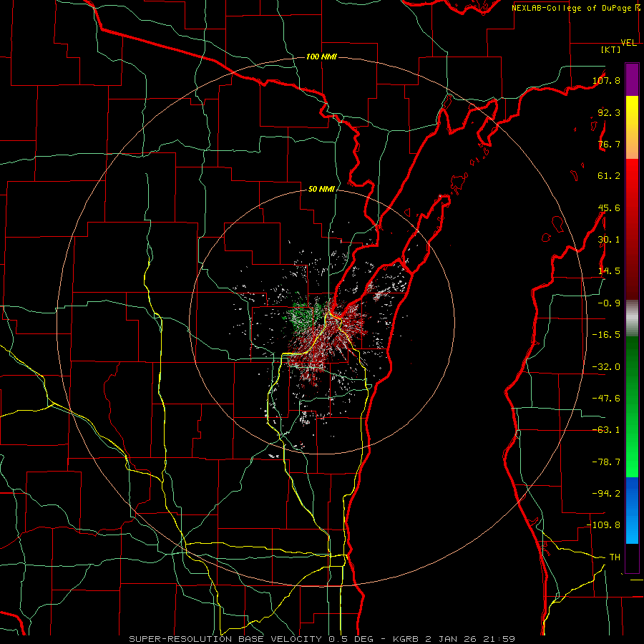Click the -47.6 legend value
This screenshot has width=644, height=644.
[606, 399]
